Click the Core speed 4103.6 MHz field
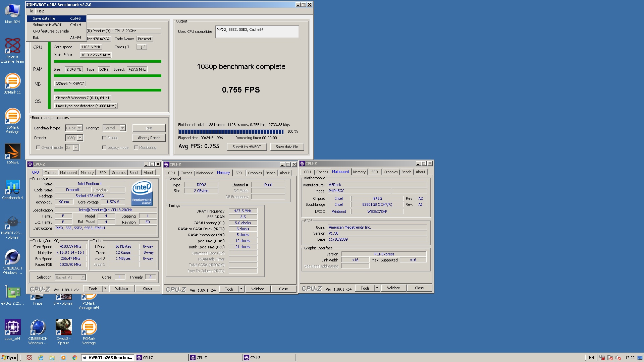The image size is (644, 362). coord(91,47)
